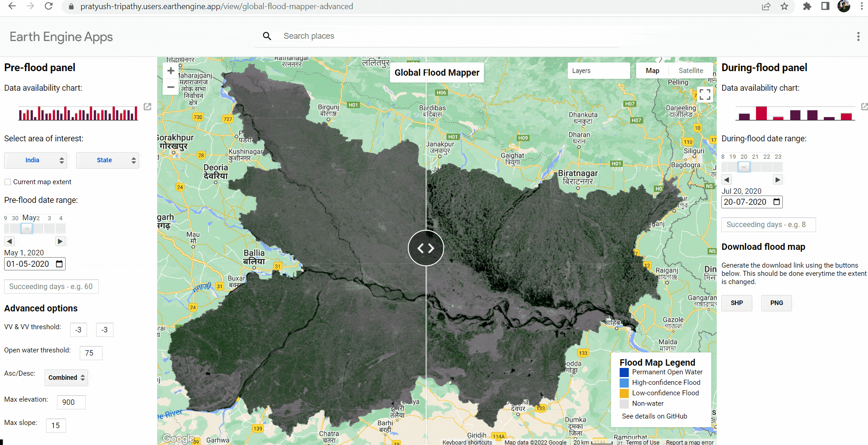Step the during-flood date forward

778,180
